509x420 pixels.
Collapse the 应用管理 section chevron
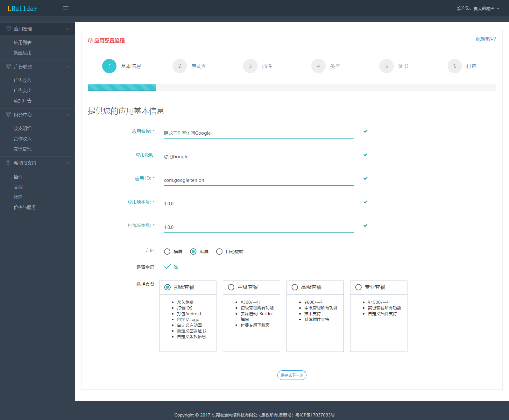(67, 29)
